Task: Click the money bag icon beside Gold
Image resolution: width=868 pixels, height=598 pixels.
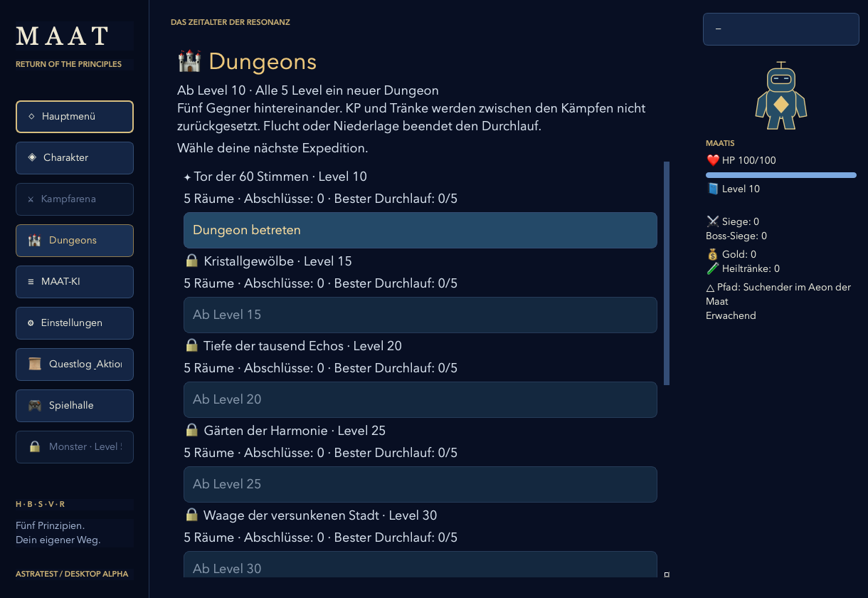Action: coord(712,255)
